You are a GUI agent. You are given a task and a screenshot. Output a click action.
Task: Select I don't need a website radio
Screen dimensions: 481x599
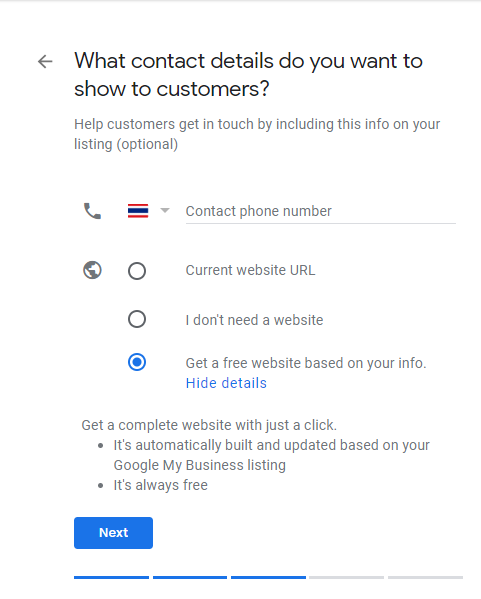pos(137,319)
